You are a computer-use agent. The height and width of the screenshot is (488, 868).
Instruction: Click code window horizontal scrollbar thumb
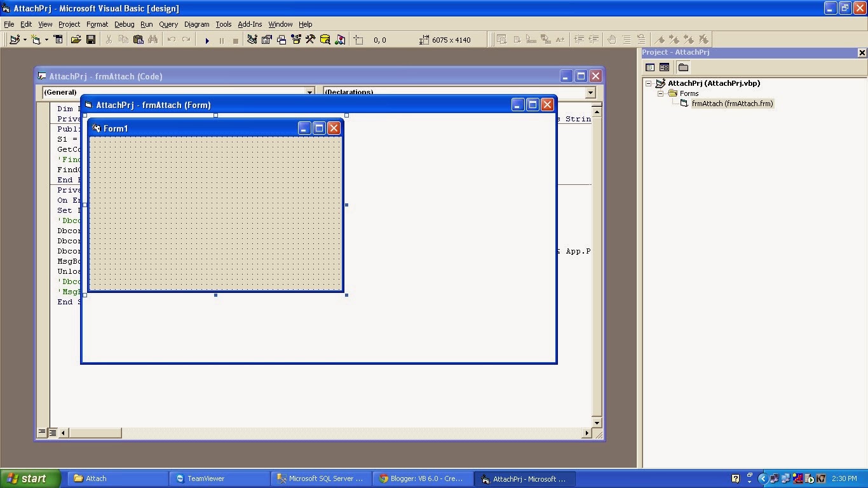[x=95, y=433]
